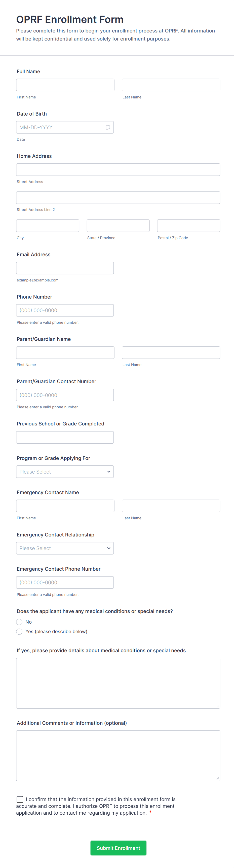Check the enrollment confirmation checkbox
The height and width of the screenshot is (868, 234).
(20, 799)
